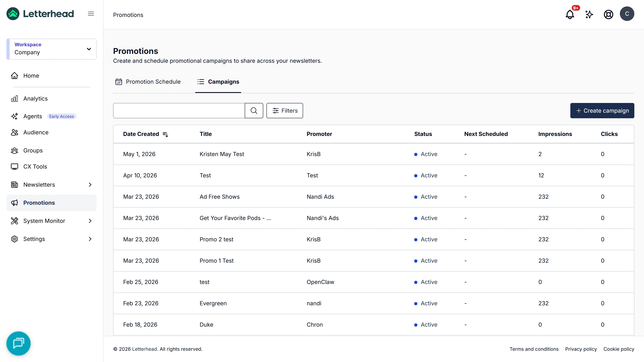Click the OpenClaw promoter cell
Image resolution: width=644 pixels, height=362 pixels.
point(320,282)
